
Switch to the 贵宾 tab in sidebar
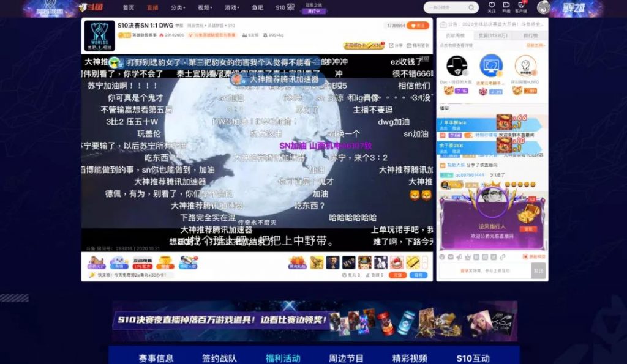(493, 35)
